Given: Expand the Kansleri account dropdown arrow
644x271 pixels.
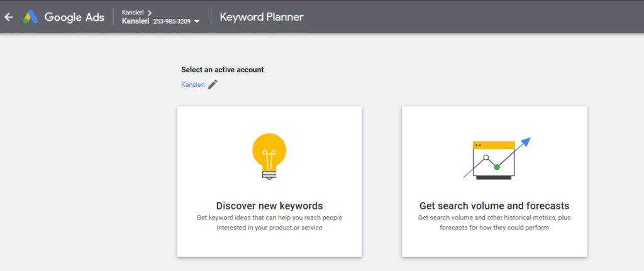Looking at the screenshot, I should (x=196, y=22).
